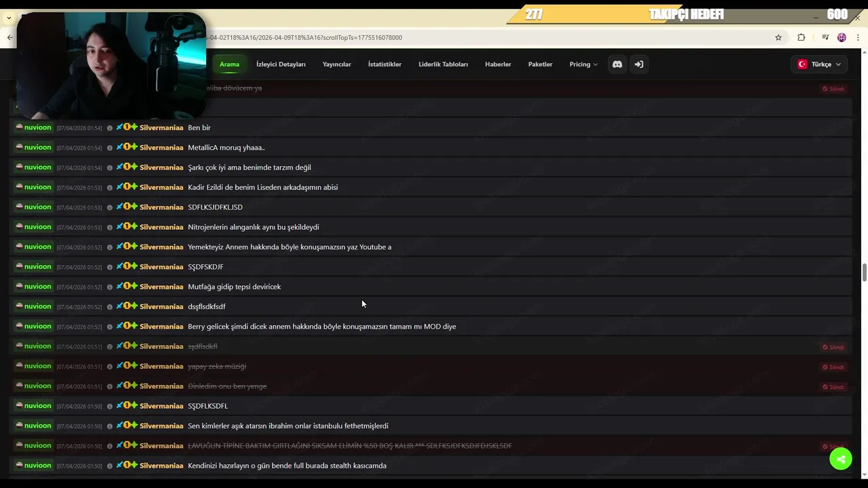
Task: Click badge icons beside Silvermaniaa on 'dsşflsdkfsdf' row
Action: point(127,306)
